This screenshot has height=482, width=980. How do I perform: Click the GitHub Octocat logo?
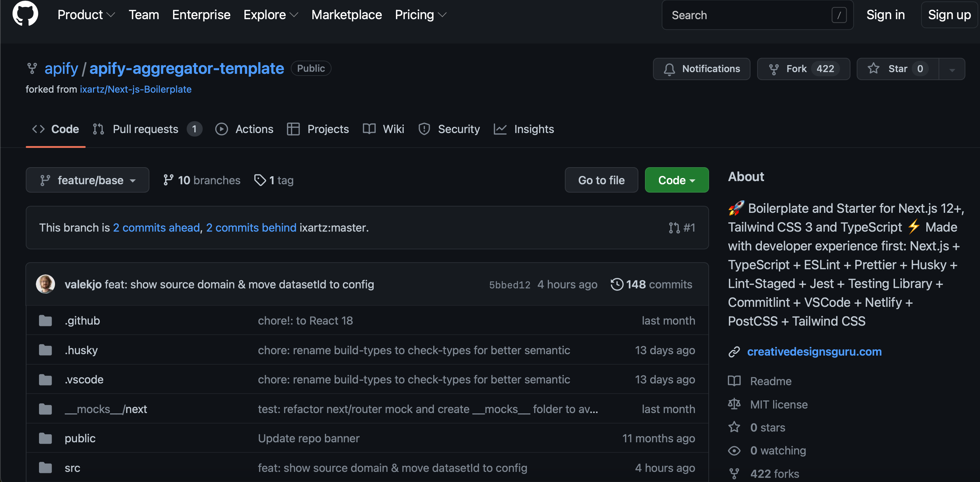pyautogui.click(x=25, y=14)
